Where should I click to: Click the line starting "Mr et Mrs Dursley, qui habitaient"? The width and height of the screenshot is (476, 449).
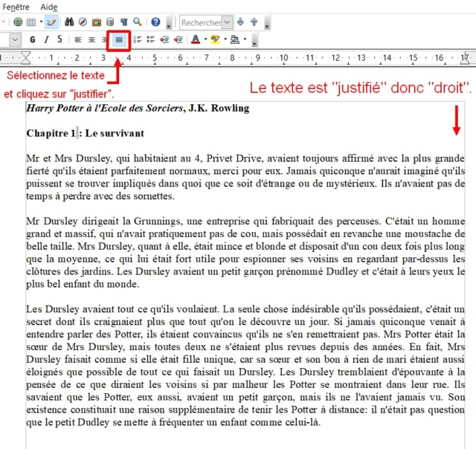pyautogui.click(x=245, y=158)
